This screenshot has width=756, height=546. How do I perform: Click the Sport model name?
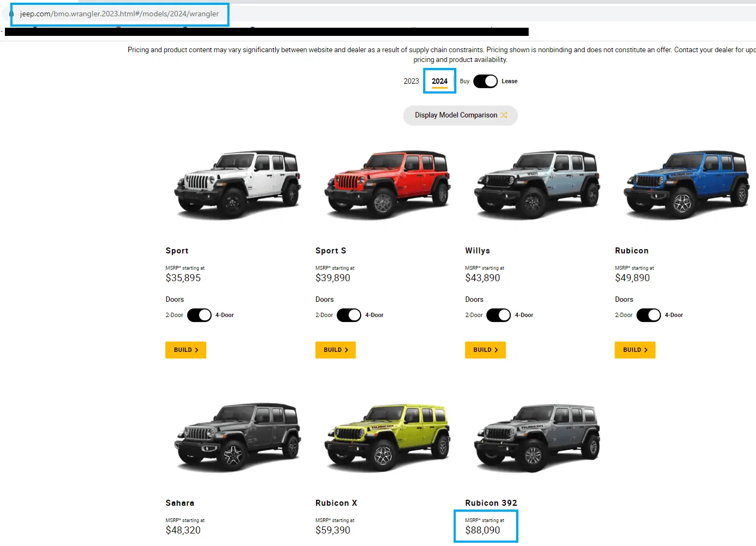[x=177, y=251]
